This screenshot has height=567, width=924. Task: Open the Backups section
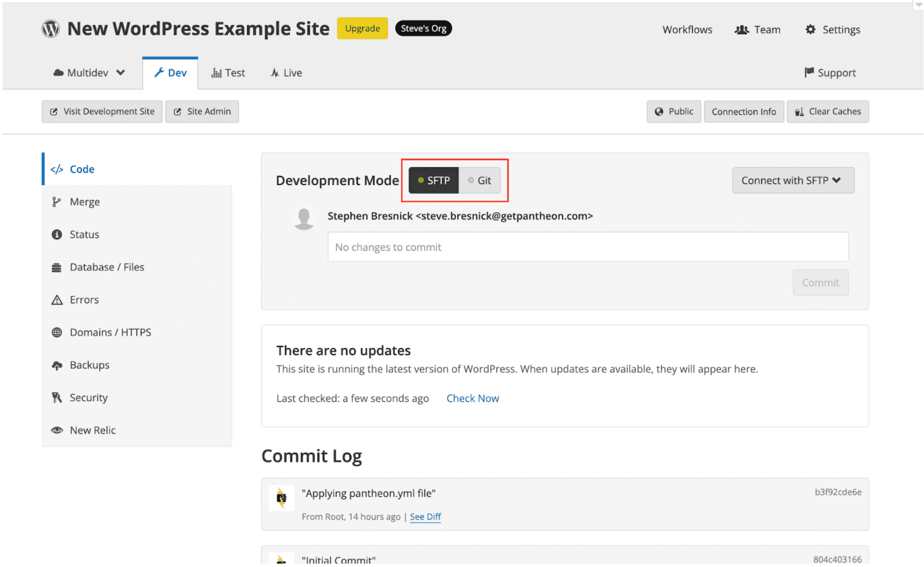[90, 365]
